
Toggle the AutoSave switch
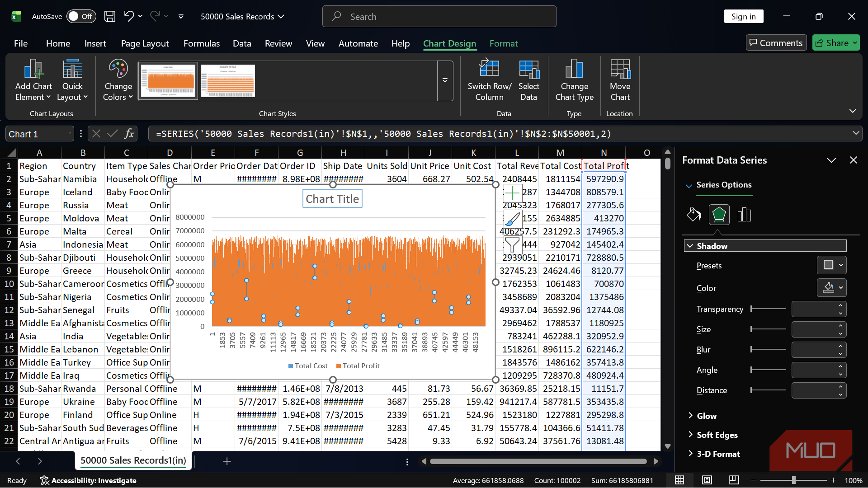point(81,16)
